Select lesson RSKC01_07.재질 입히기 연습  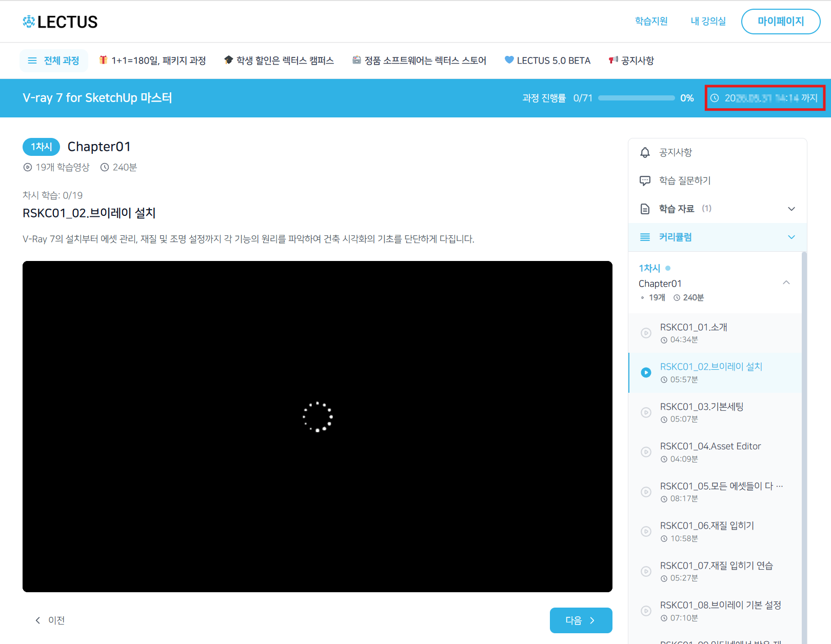coord(715,571)
